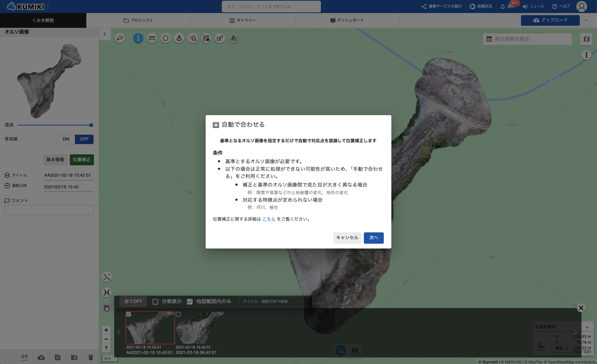Open the map layers stack icon
The width and height of the screenshot is (597, 364).
coord(355,350)
